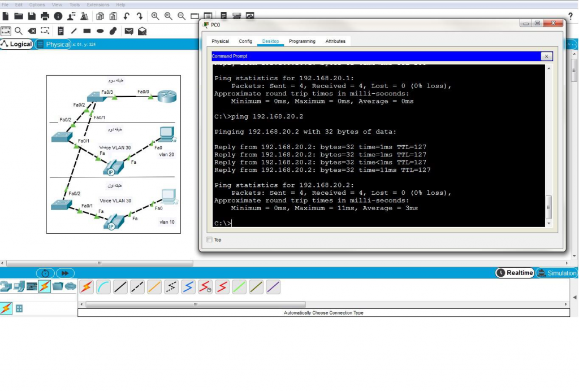This screenshot has height=392, width=579.
Task: Add a Simple PDU envelope
Action: click(129, 31)
